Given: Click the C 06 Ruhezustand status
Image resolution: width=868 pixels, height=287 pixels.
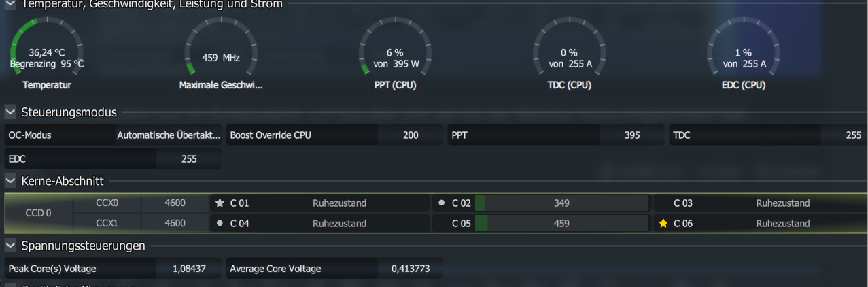Looking at the screenshot, I should [782, 223].
